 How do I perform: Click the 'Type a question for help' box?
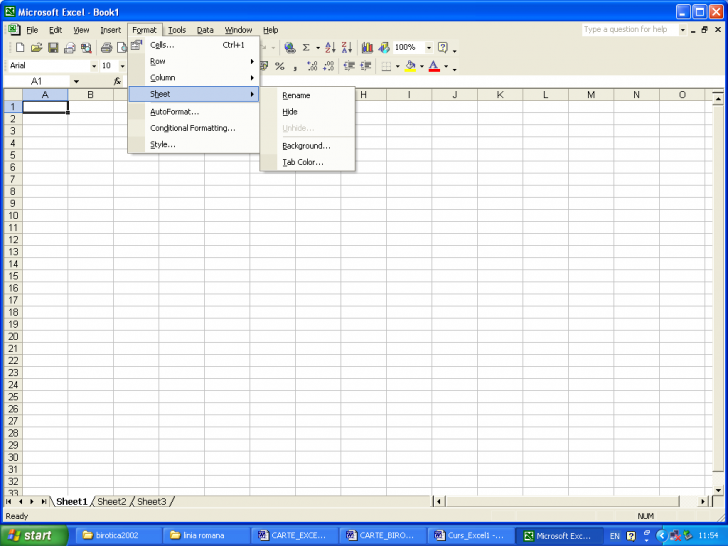(x=629, y=30)
